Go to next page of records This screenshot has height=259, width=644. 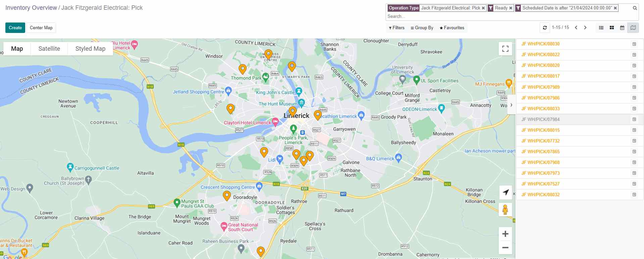585,28
